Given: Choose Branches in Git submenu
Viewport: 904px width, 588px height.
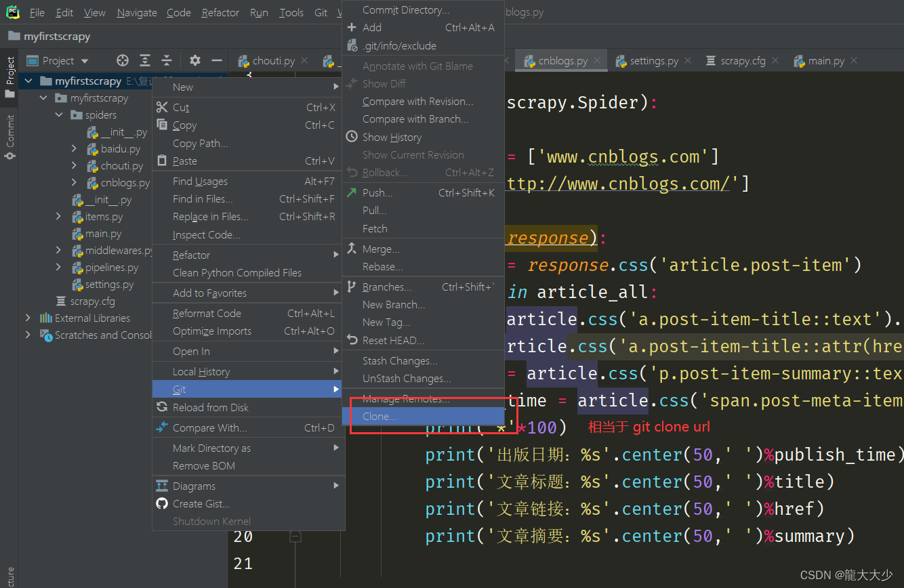Looking at the screenshot, I should [423, 287].
